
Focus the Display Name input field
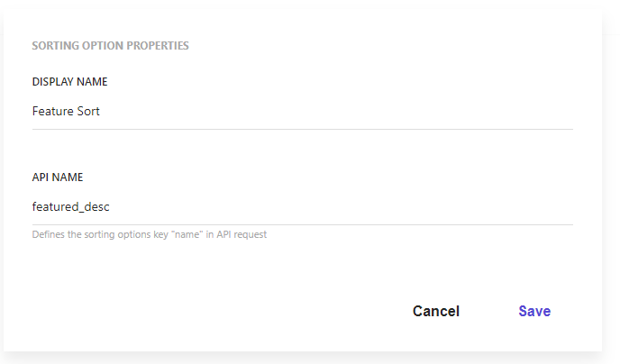[x=302, y=112]
